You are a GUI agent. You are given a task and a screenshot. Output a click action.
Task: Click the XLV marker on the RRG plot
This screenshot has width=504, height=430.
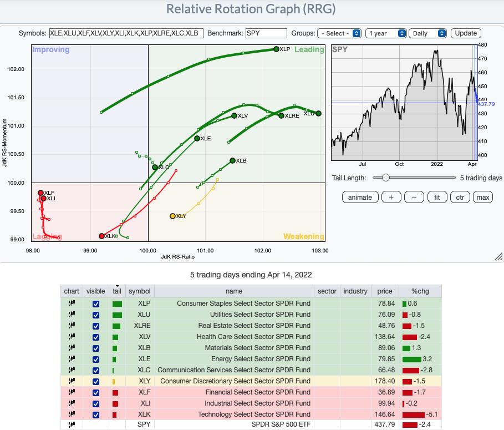point(234,115)
